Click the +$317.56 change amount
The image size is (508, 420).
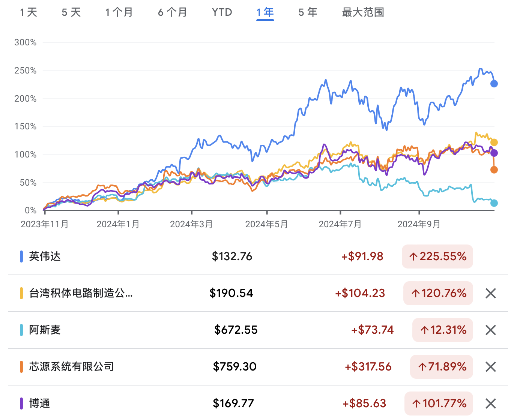[368, 367]
